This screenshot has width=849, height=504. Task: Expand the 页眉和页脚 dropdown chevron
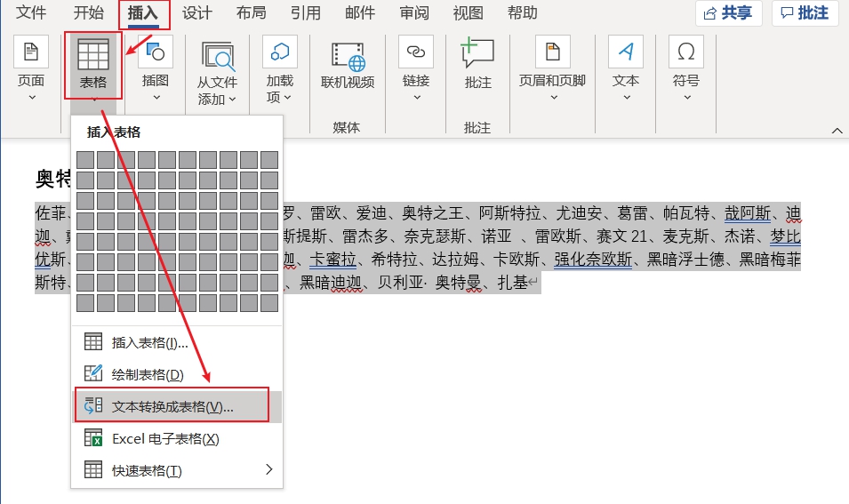point(553,98)
